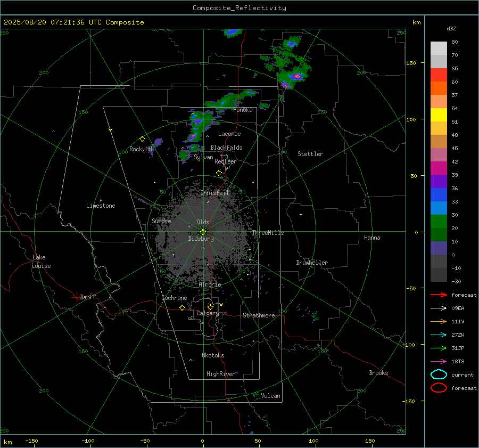Click the 'km' label on the bottom axis
479x448 pixels.
pyautogui.click(x=8, y=442)
